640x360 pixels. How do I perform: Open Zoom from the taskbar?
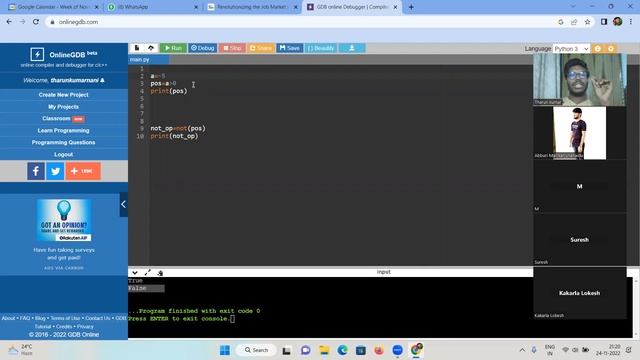[398, 350]
